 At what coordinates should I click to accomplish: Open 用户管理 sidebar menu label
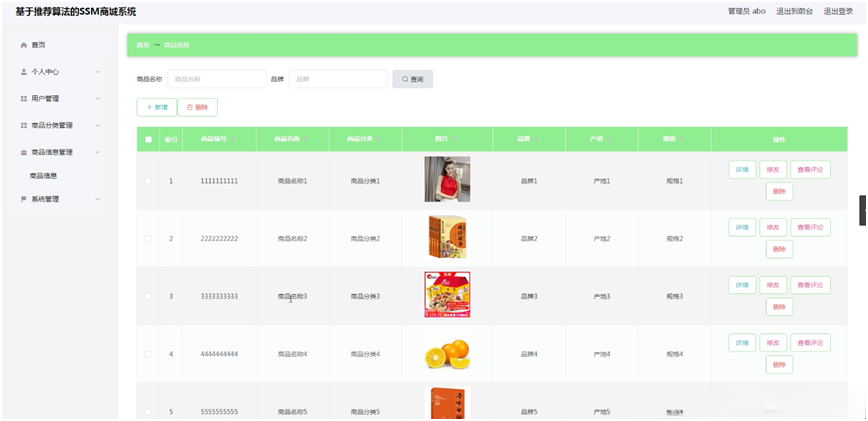(x=45, y=98)
